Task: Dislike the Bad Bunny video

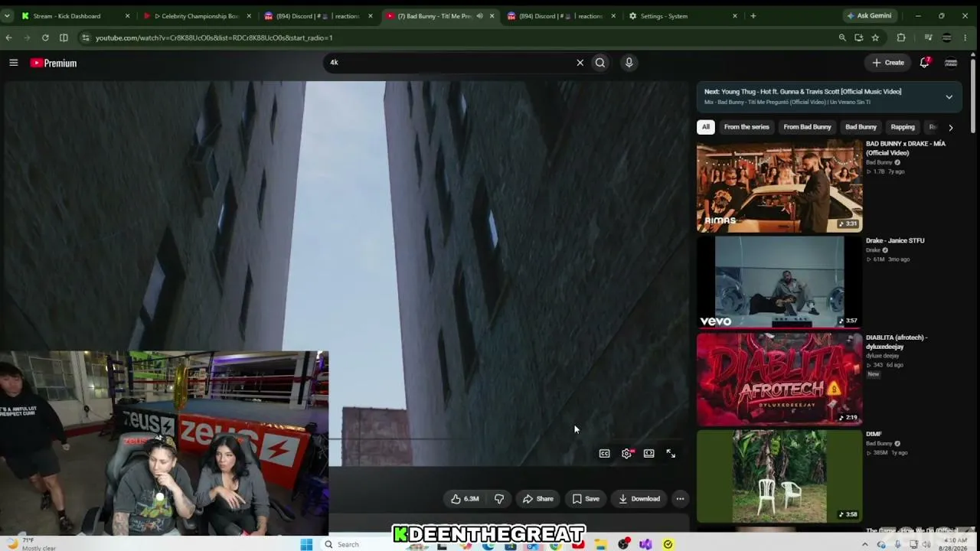Action: pyautogui.click(x=499, y=499)
